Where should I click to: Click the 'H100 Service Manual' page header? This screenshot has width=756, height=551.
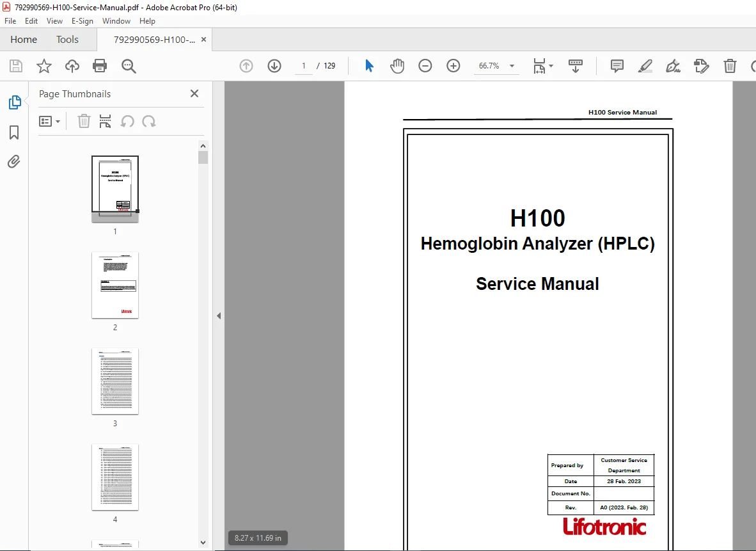(x=622, y=113)
